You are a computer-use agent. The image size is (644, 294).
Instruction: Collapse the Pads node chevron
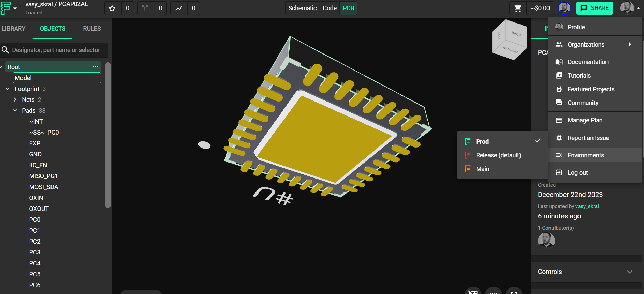(x=15, y=111)
